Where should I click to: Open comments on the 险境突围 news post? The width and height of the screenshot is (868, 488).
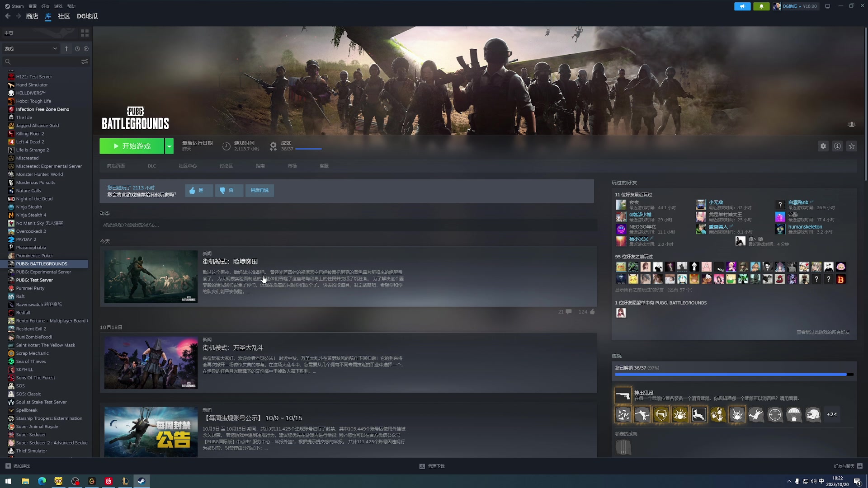pyautogui.click(x=569, y=312)
